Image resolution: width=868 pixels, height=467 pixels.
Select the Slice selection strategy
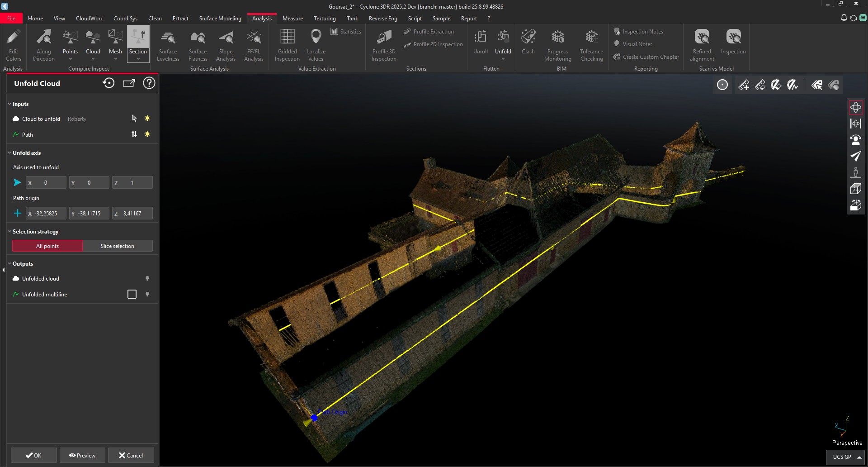[x=118, y=246]
